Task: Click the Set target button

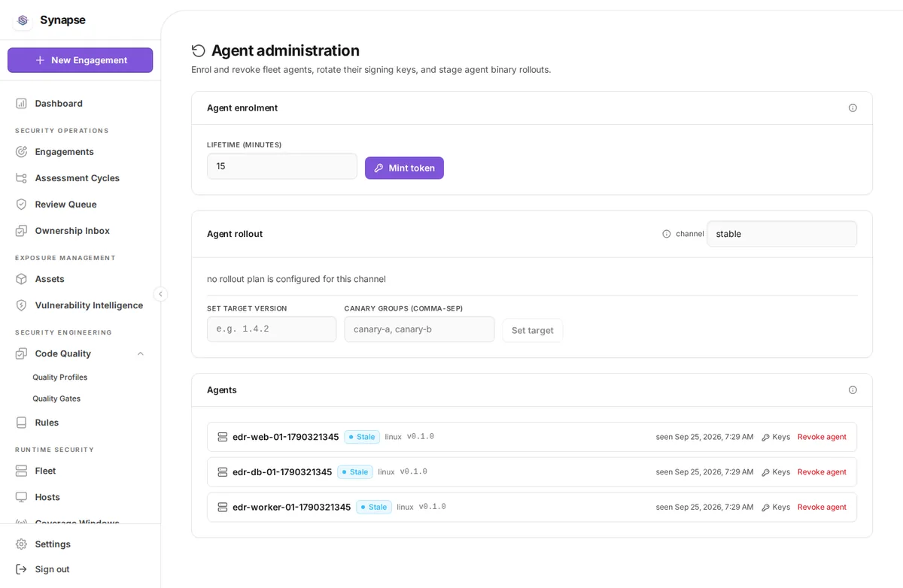Action: [533, 330]
